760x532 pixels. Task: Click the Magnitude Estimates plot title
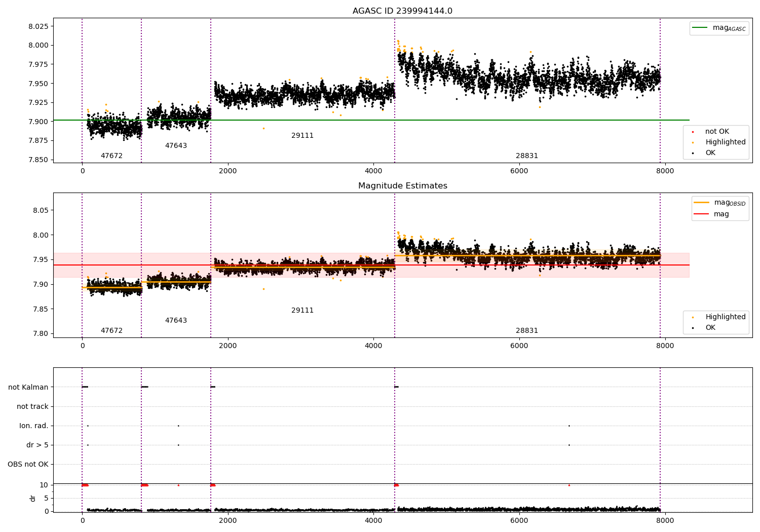[x=402, y=185]
